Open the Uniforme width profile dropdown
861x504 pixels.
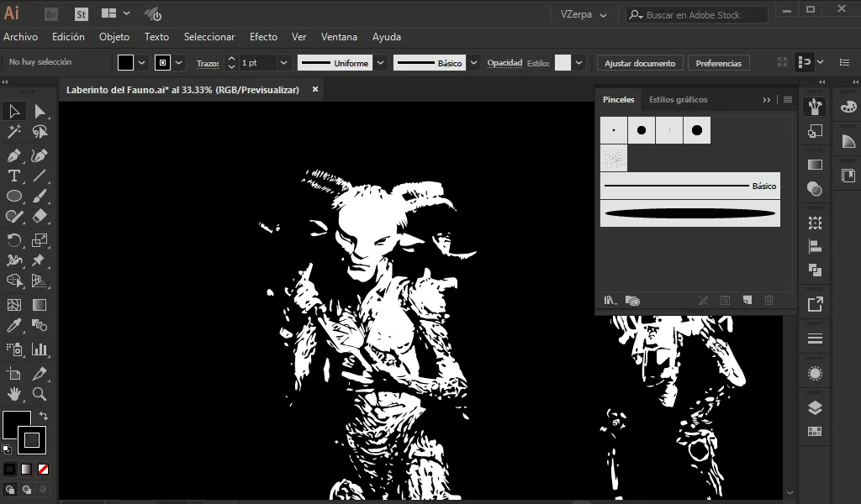tap(381, 63)
